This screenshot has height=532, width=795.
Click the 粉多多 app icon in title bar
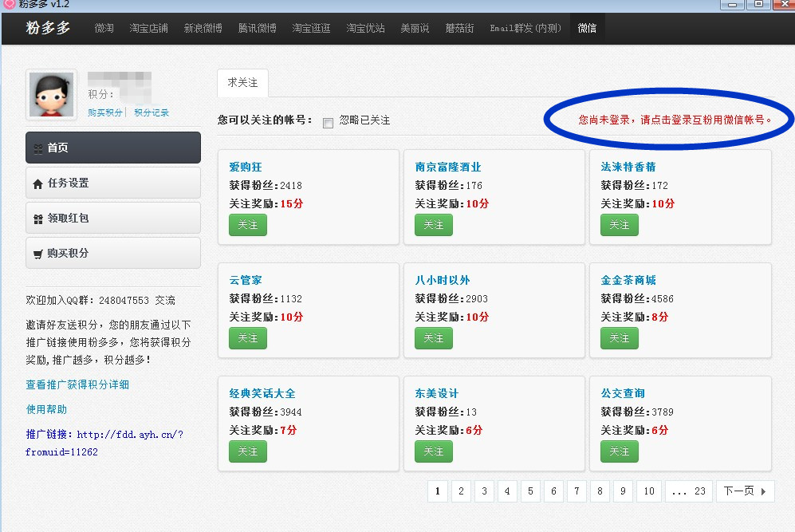pyautogui.click(x=9, y=4)
